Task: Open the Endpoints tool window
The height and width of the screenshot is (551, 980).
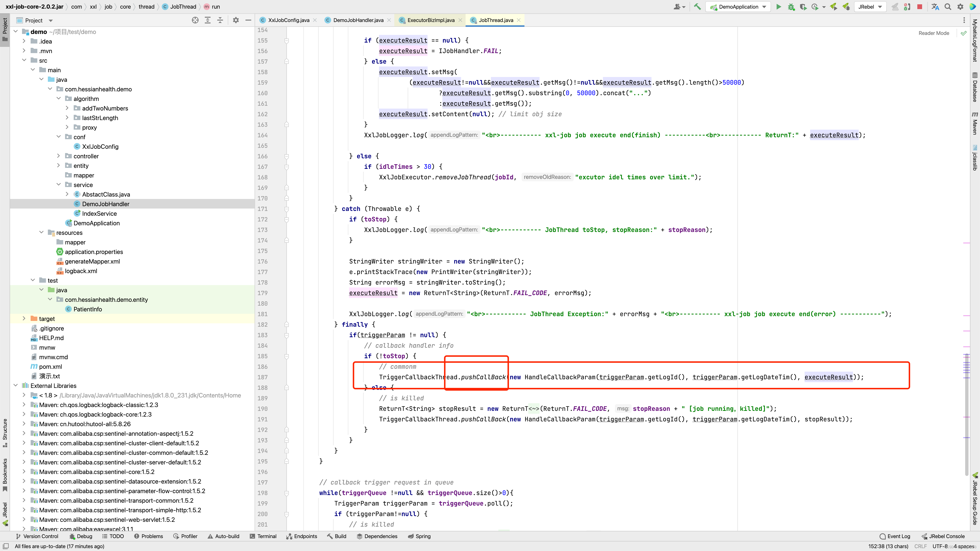Action: 302,536
